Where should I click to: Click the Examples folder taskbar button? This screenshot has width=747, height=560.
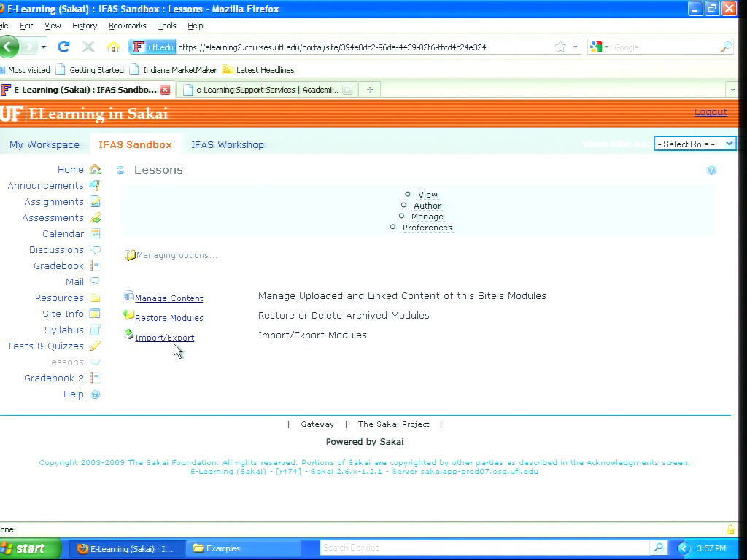(244, 548)
